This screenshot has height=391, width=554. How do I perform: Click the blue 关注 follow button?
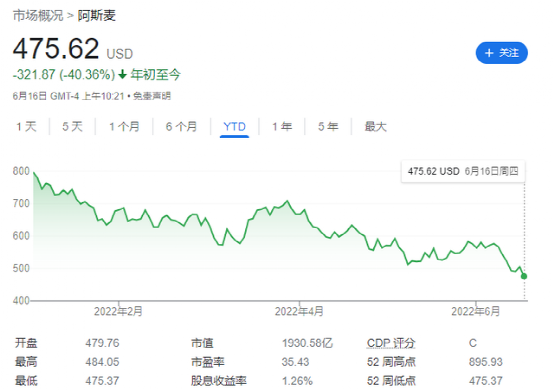pyautogui.click(x=501, y=53)
